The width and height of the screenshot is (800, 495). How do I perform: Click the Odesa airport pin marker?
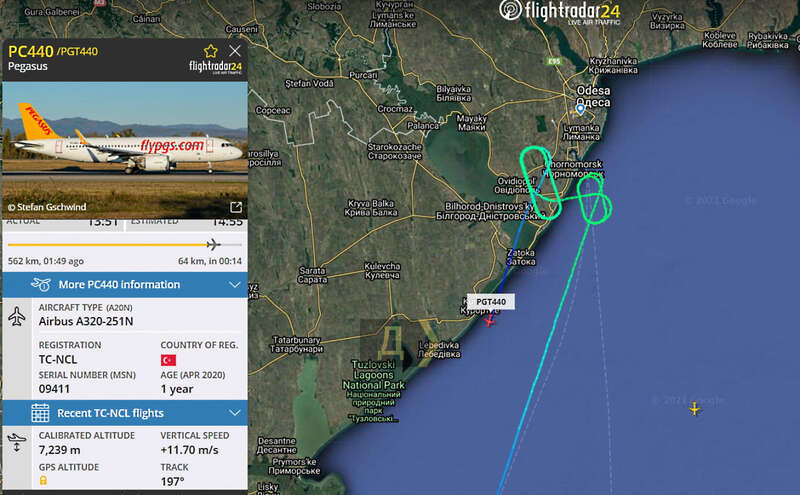[x=580, y=109]
